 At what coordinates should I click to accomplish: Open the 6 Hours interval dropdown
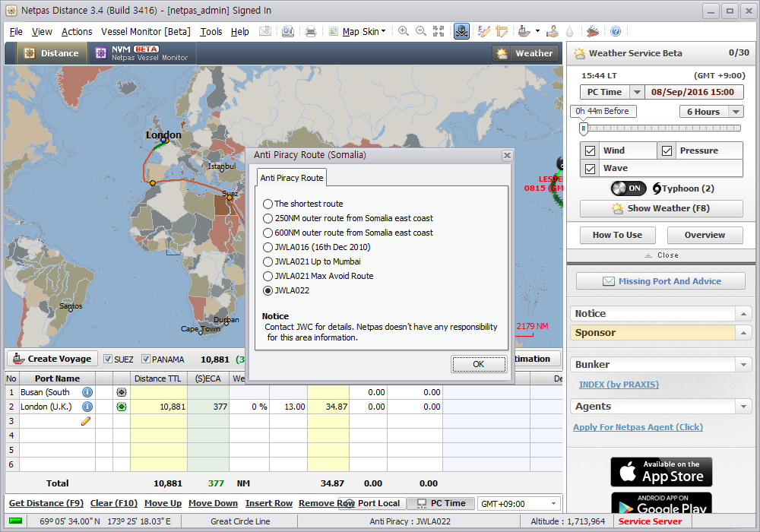pyautogui.click(x=736, y=112)
